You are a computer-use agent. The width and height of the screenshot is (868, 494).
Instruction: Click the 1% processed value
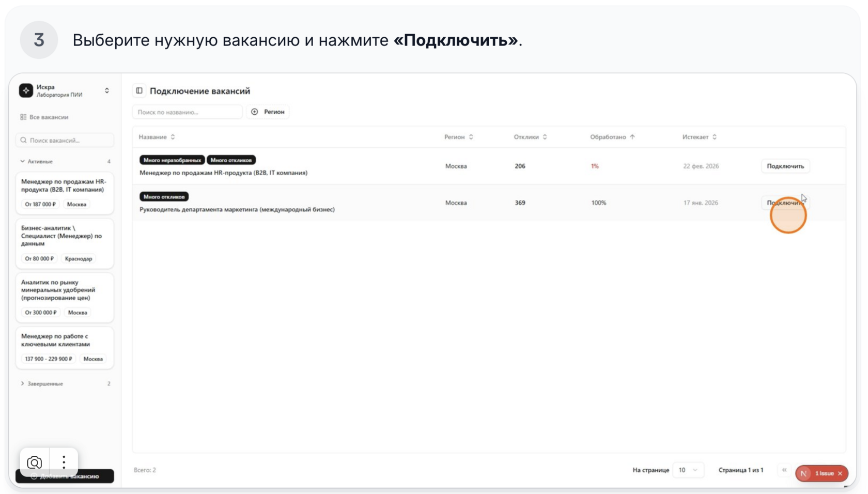[595, 166]
